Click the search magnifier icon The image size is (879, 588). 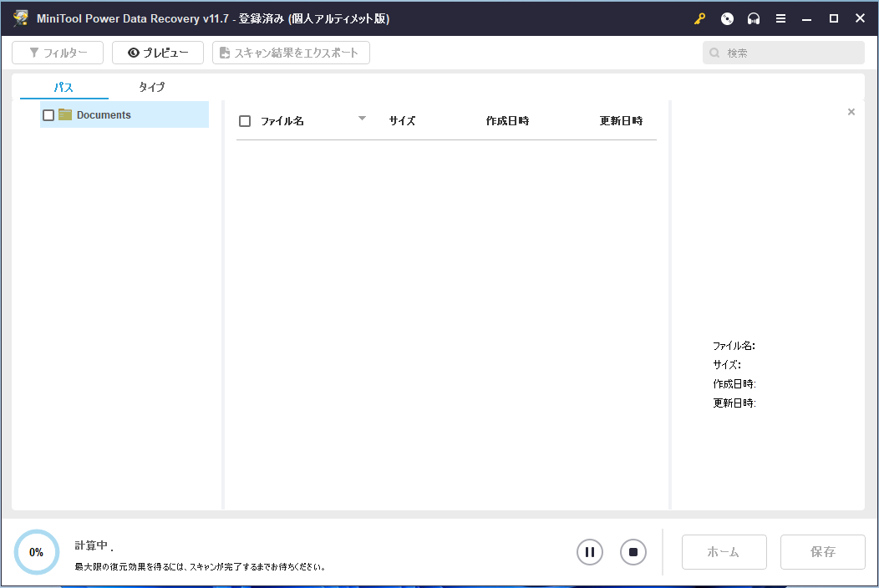714,53
